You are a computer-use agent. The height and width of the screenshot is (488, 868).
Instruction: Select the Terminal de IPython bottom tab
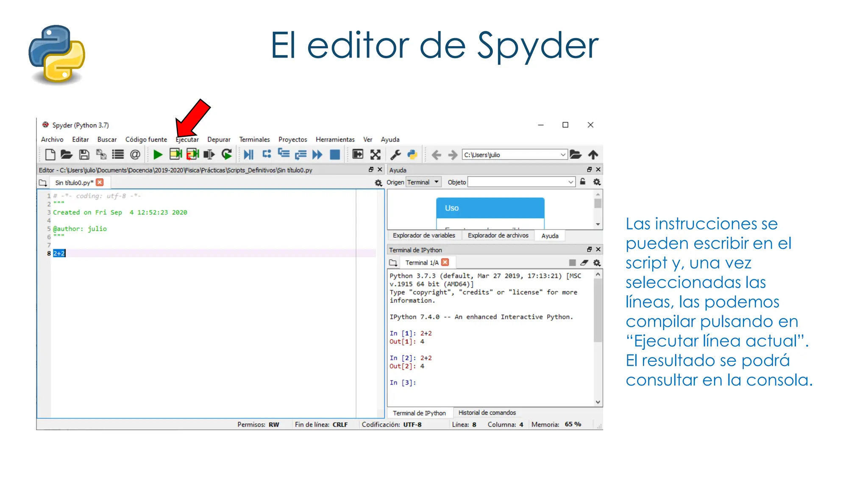[x=419, y=413]
